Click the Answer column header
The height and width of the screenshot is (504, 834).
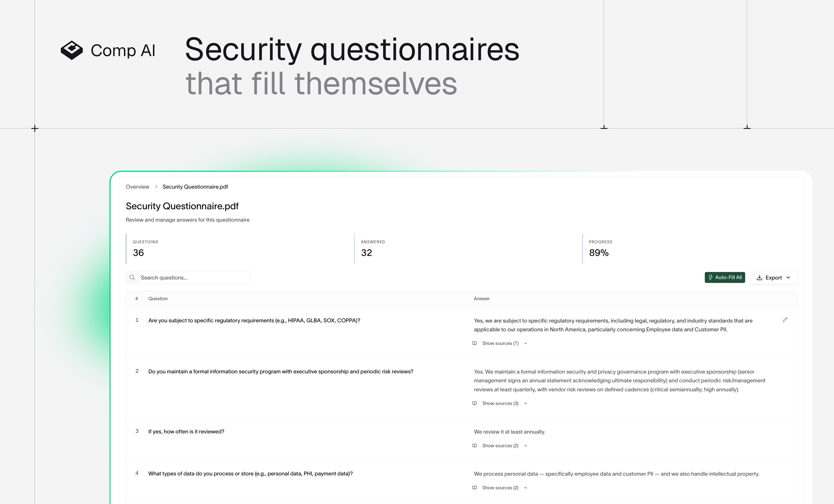click(482, 299)
